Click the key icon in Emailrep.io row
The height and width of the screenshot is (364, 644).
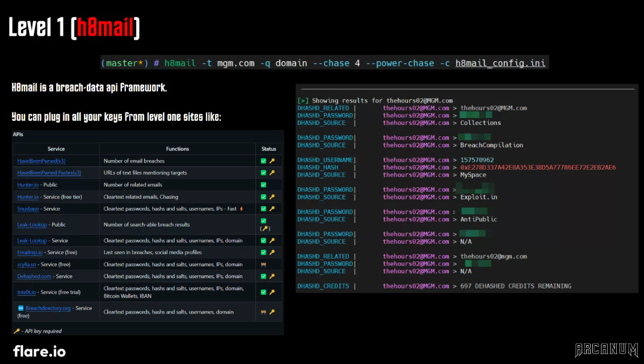tap(272, 253)
